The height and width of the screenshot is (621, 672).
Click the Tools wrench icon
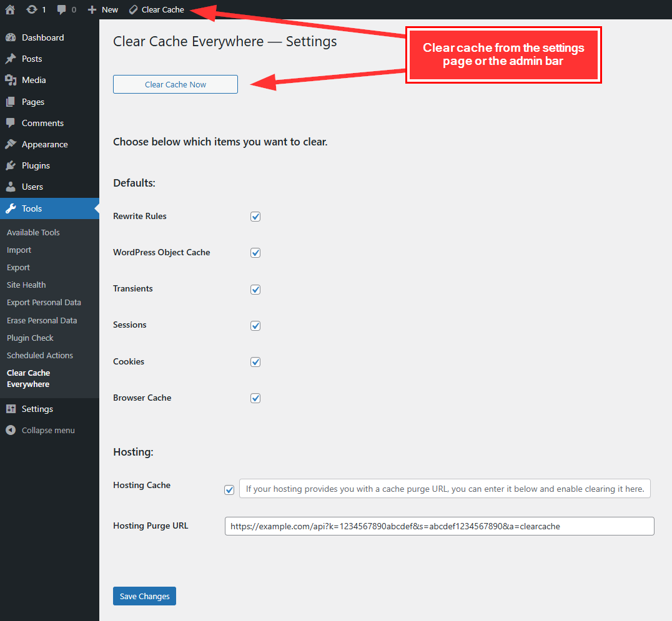point(11,208)
